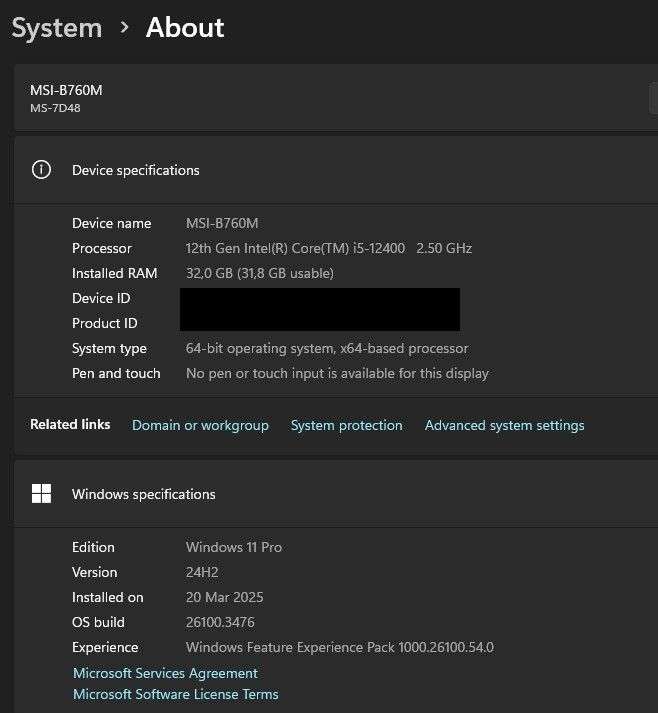Click the breadcrumb chevron separator
Viewport: 658px width, 713px height.
124,28
